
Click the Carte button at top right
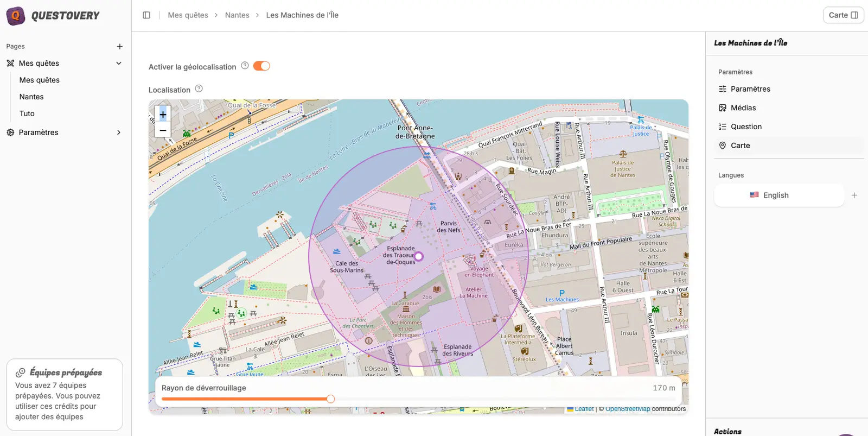(x=843, y=15)
